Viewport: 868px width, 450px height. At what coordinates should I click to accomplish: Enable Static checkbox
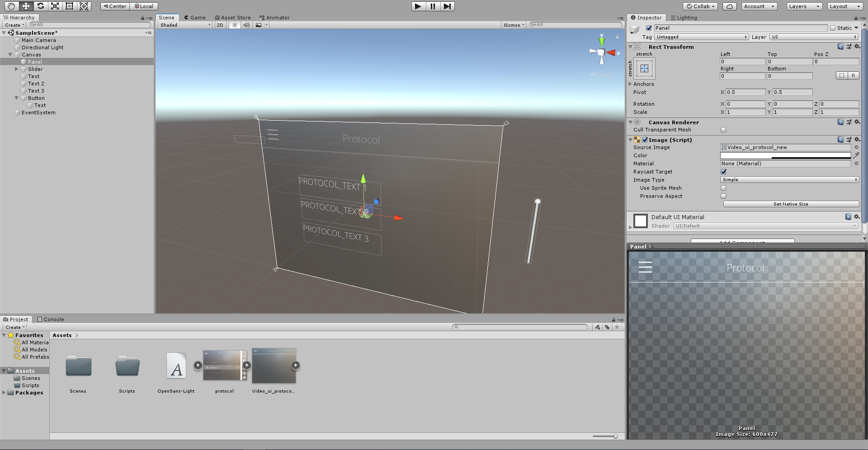click(833, 28)
